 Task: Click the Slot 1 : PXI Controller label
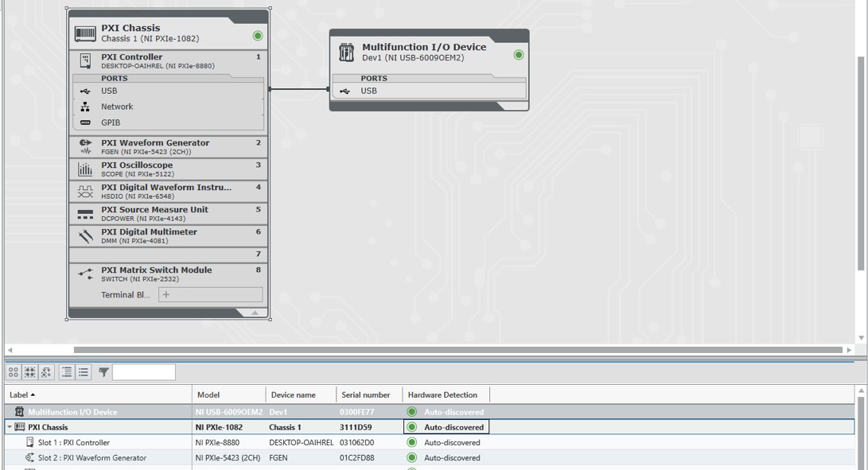tap(74, 442)
